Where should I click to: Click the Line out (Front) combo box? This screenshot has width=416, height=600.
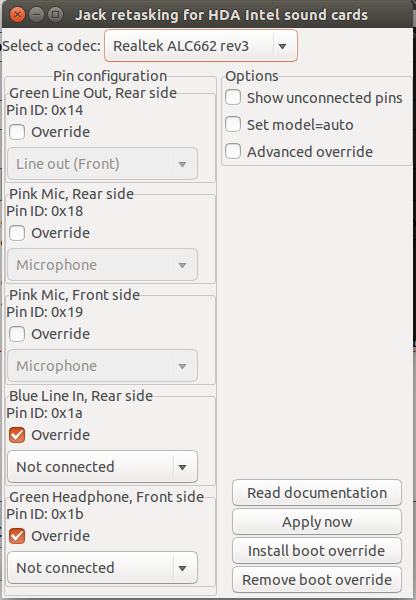(103, 164)
